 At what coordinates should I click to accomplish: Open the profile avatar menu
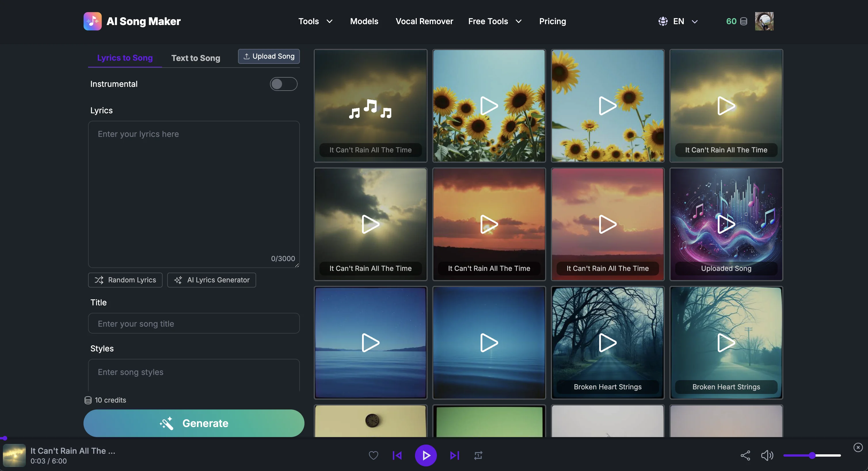[764, 21]
